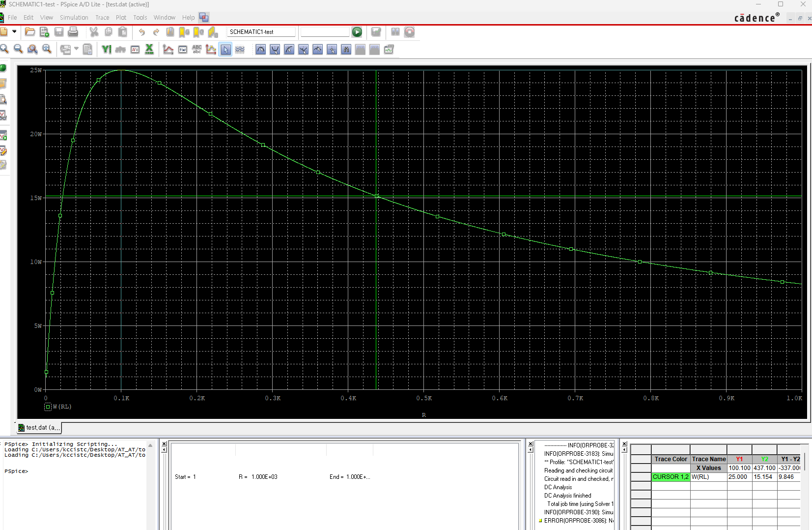This screenshot has width=812, height=530.
Task: Export to Excel with green X icon
Action: (149, 49)
